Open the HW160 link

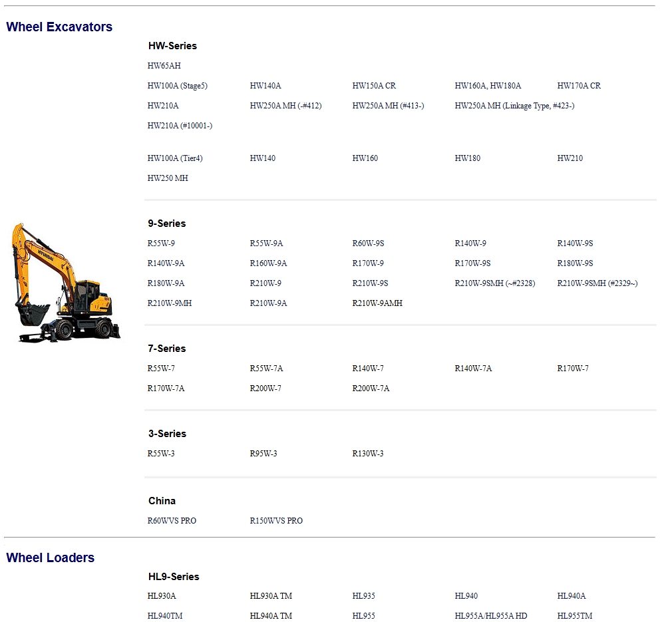point(365,158)
